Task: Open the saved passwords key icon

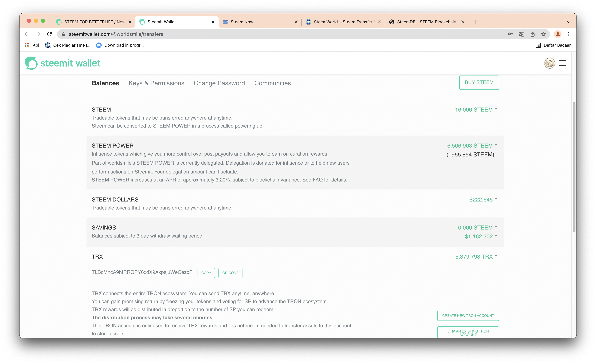Action: click(510, 34)
